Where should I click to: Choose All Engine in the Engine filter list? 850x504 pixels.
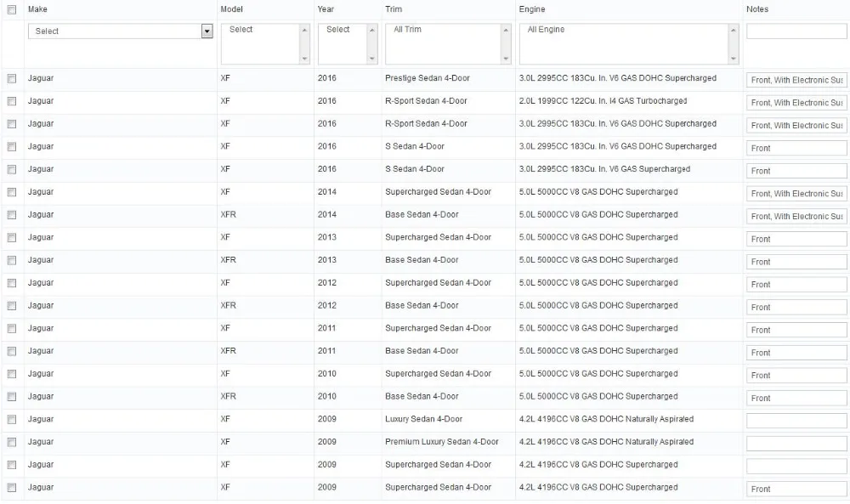546,30
